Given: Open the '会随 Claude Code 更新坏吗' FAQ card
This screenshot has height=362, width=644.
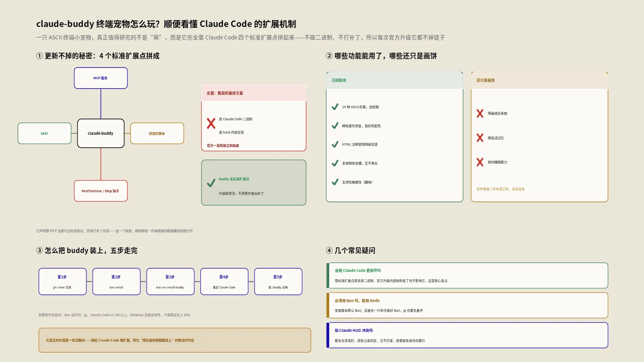Looking at the screenshot, I should pos(467,276).
